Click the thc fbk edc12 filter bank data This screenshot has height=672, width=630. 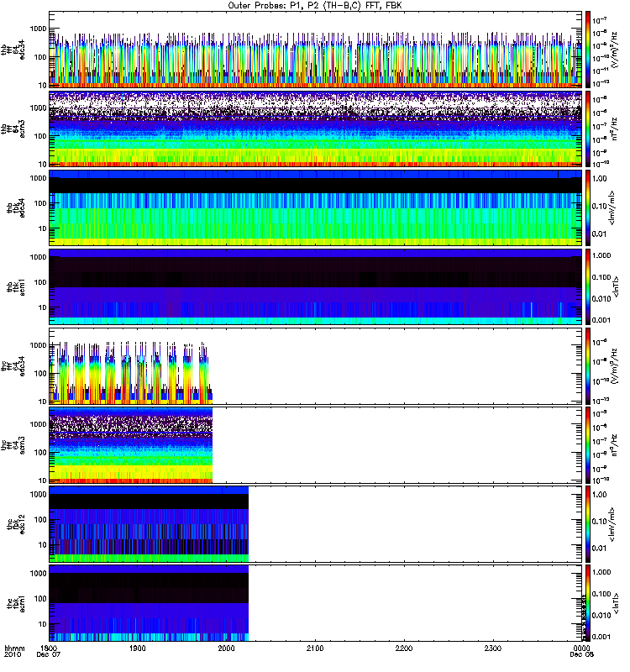pyautogui.click(x=149, y=524)
